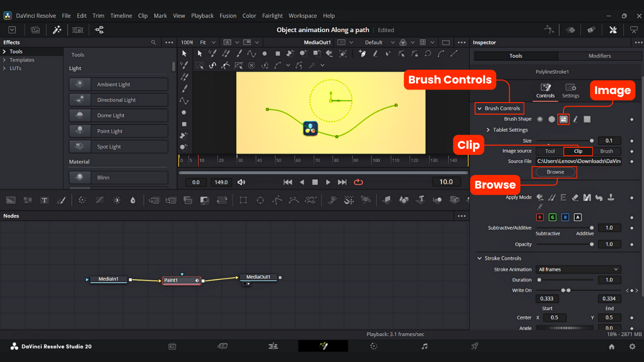Open the Fairlight page from the bottom bar
Viewport: 644px width, 362px height.
coord(424,346)
